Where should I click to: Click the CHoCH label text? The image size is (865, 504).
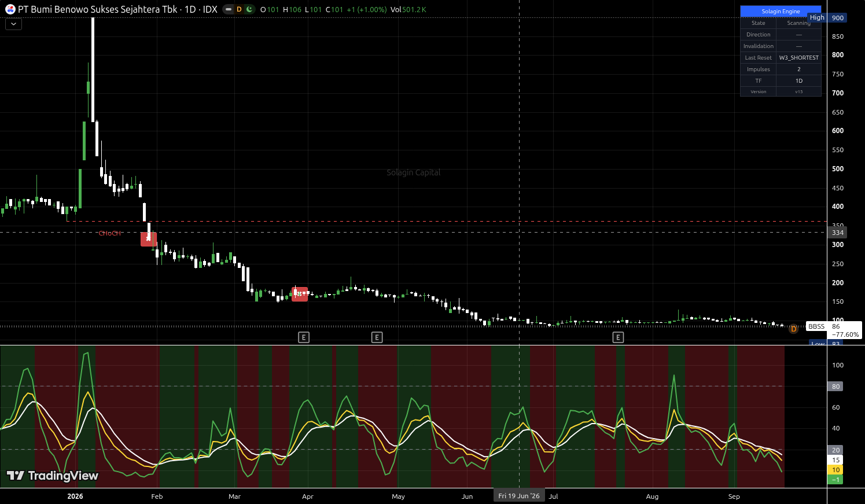tap(109, 233)
